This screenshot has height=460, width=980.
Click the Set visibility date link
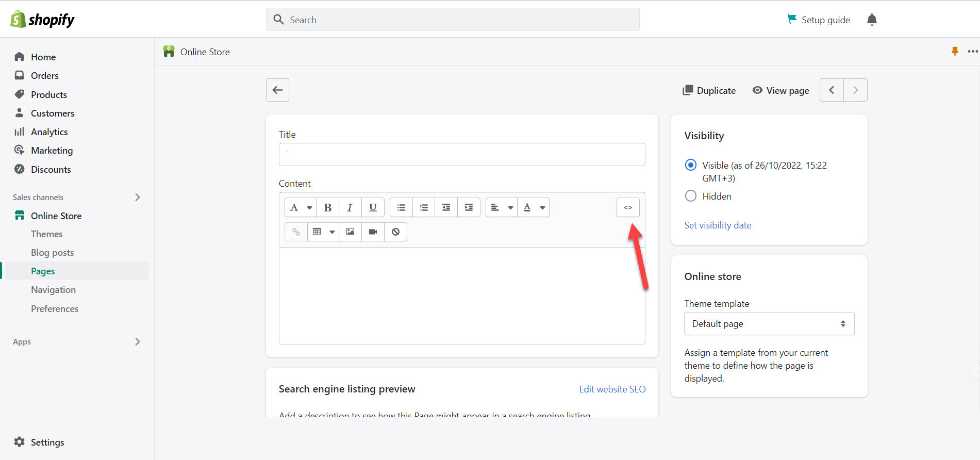coord(718,225)
